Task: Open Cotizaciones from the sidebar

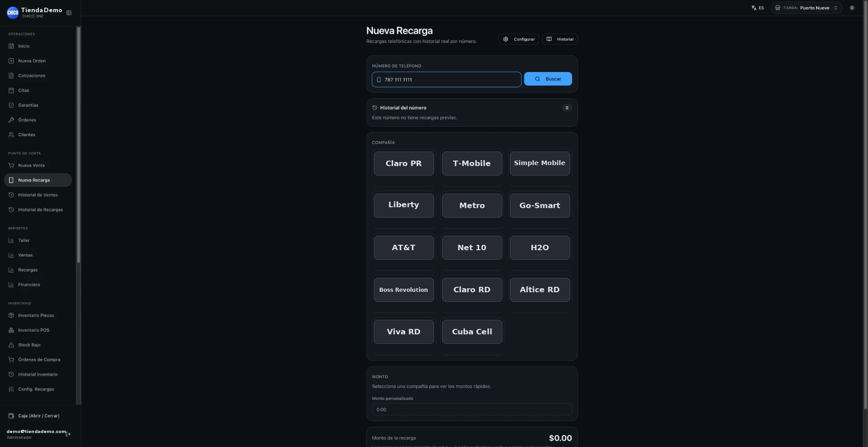Action: (x=38, y=76)
